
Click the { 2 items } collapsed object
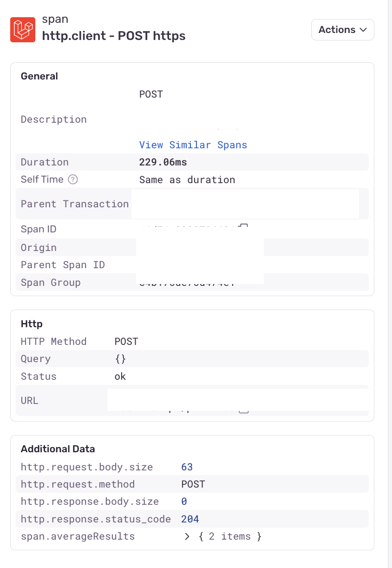click(x=230, y=536)
